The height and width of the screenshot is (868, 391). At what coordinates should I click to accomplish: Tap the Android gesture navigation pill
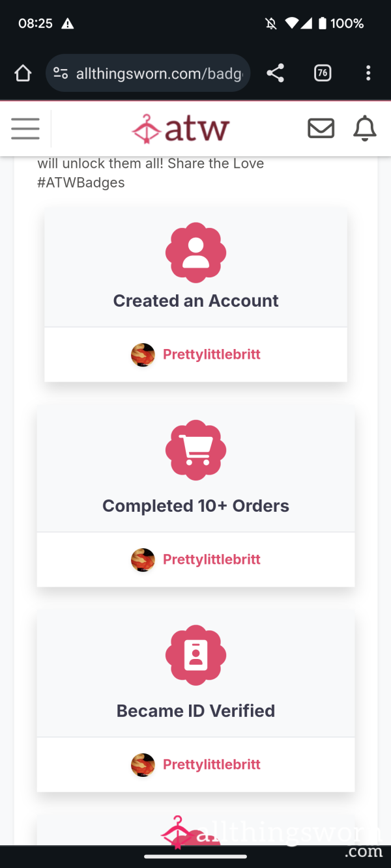tap(195, 857)
